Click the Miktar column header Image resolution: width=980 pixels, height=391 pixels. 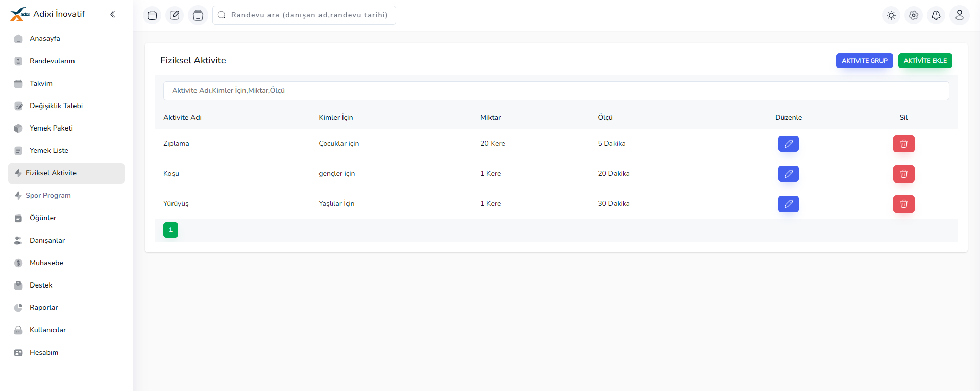click(x=491, y=118)
